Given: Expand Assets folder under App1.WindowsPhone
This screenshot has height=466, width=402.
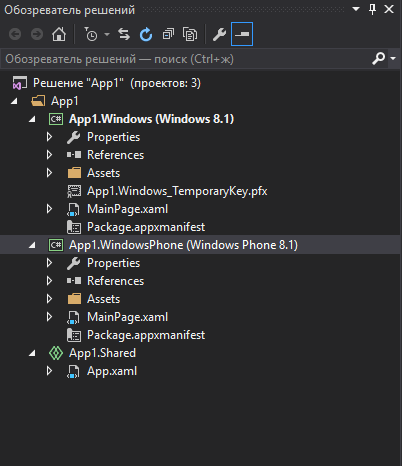Looking at the screenshot, I should click(49, 299).
